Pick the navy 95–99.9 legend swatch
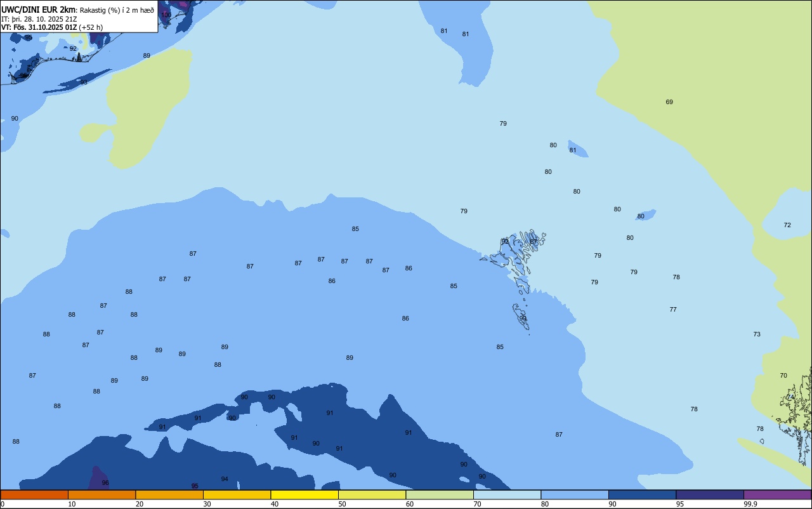This screenshot has width=812, height=509. click(x=710, y=494)
